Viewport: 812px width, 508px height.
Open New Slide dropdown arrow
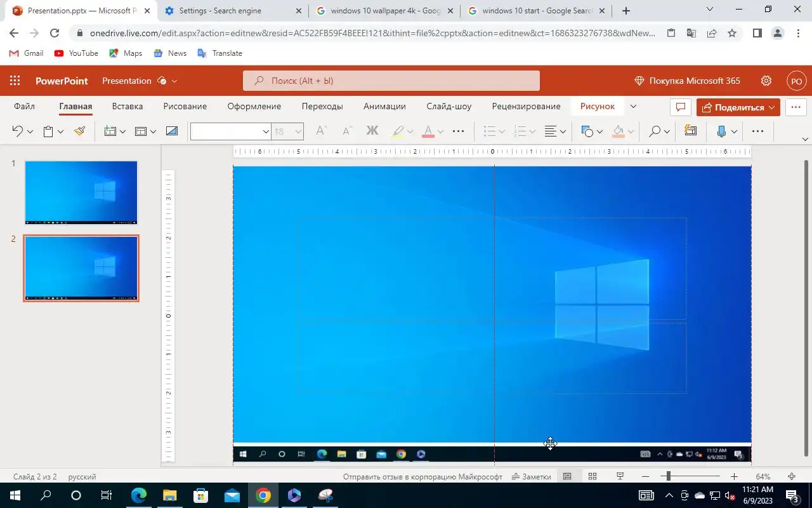coord(122,132)
